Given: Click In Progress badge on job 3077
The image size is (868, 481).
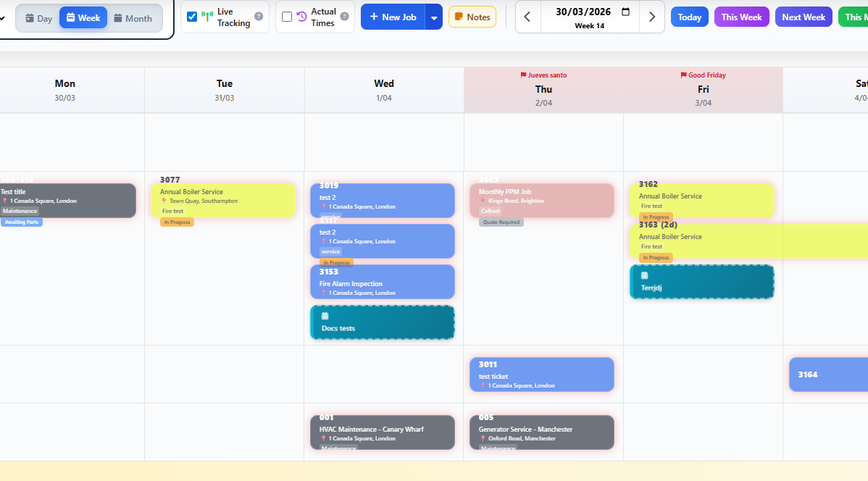Looking at the screenshot, I should coord(177,222).
